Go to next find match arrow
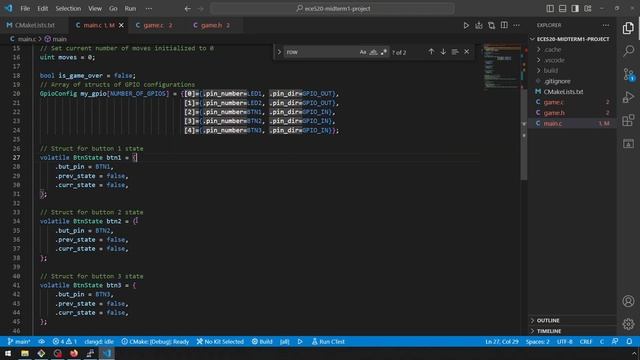The image size is (640, 360). [x=443, y=52]
